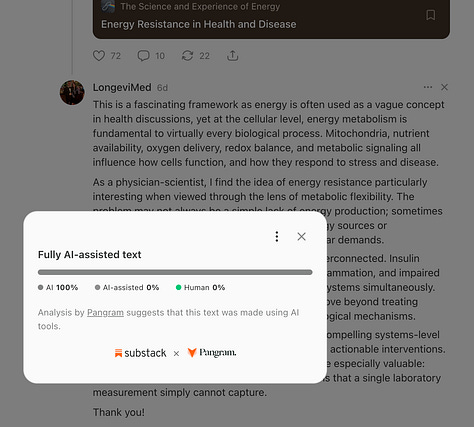
Task: Click the AI detection progress bar
Action: pos(175,272)
